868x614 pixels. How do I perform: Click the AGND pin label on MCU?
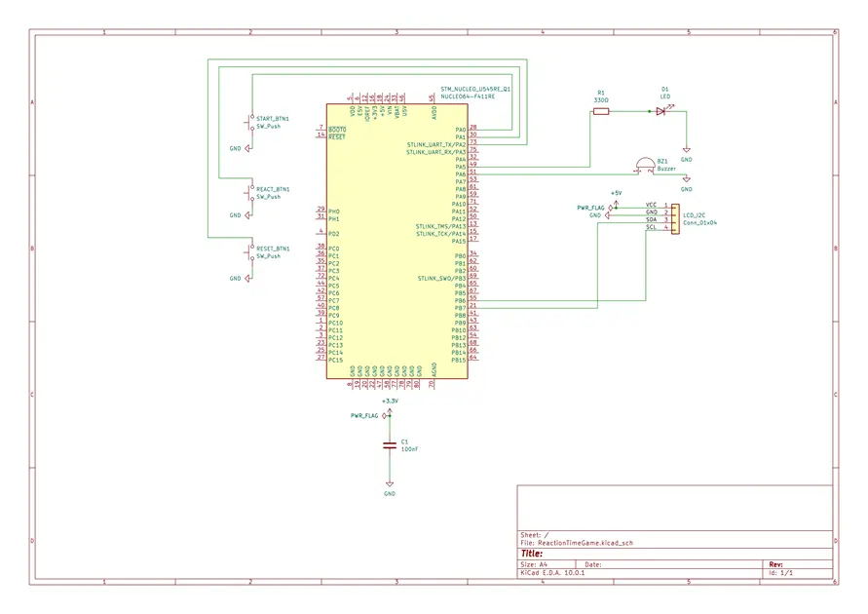434,369
